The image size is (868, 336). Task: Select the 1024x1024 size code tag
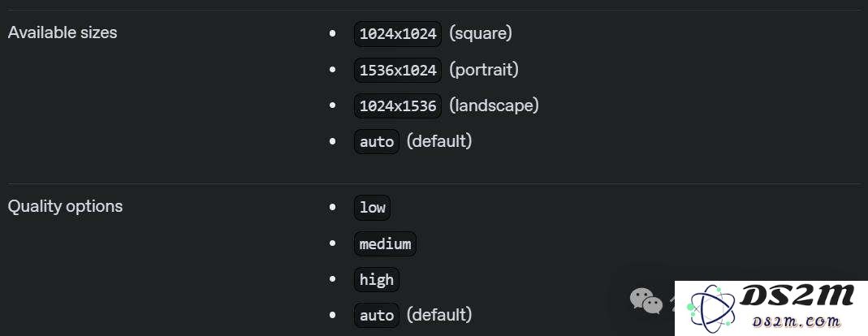coord(398,34)
